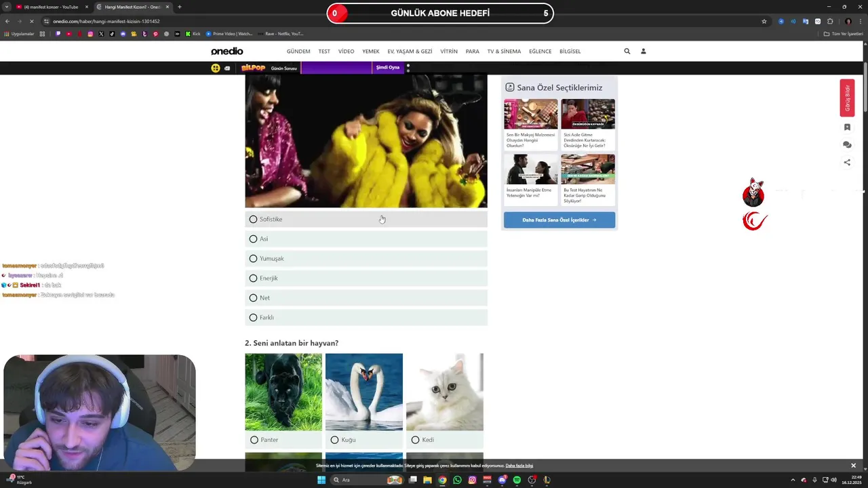Image resolution: width=868 pixels, height=488 pixels.
Task: Select the Kedi radio button
Action: pos(416,440)
